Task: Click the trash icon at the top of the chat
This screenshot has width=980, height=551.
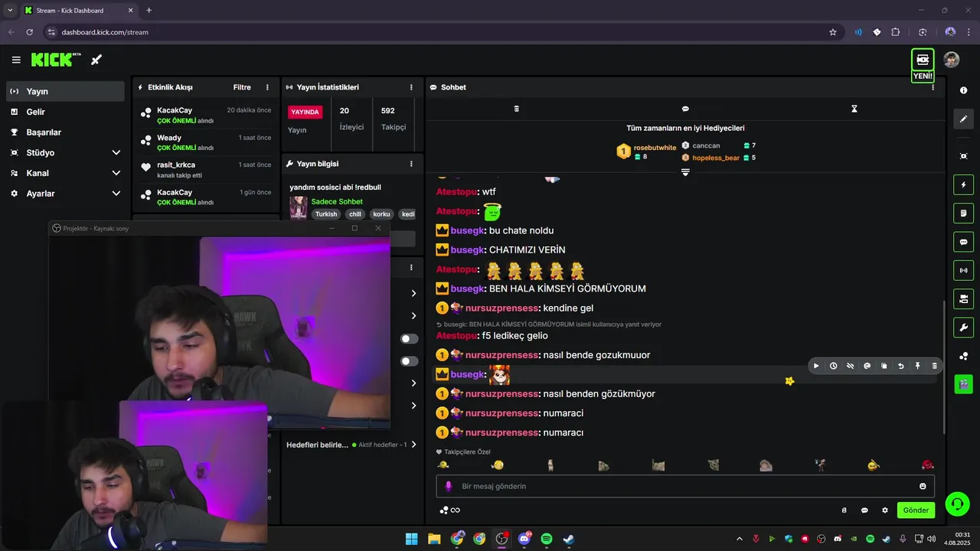Action: pyautogui.click(x=516, y=109)
